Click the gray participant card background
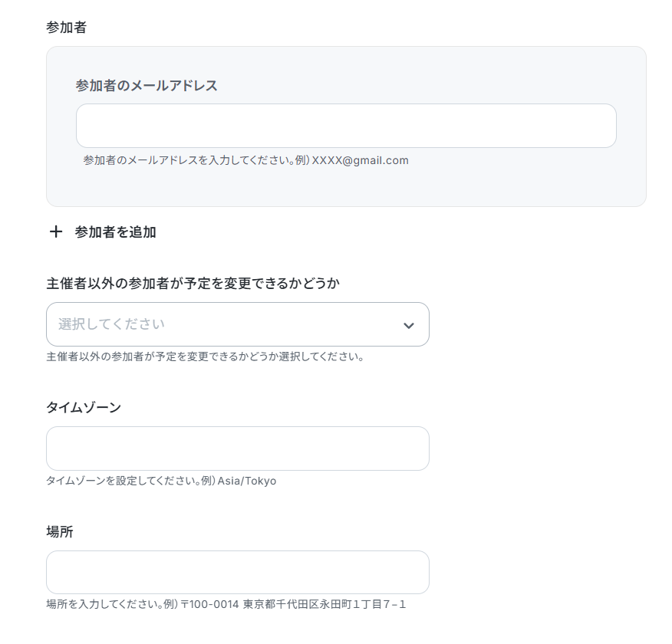Image resolution: width=672 pixels, height=644 pixels. [x=346, y=189]
